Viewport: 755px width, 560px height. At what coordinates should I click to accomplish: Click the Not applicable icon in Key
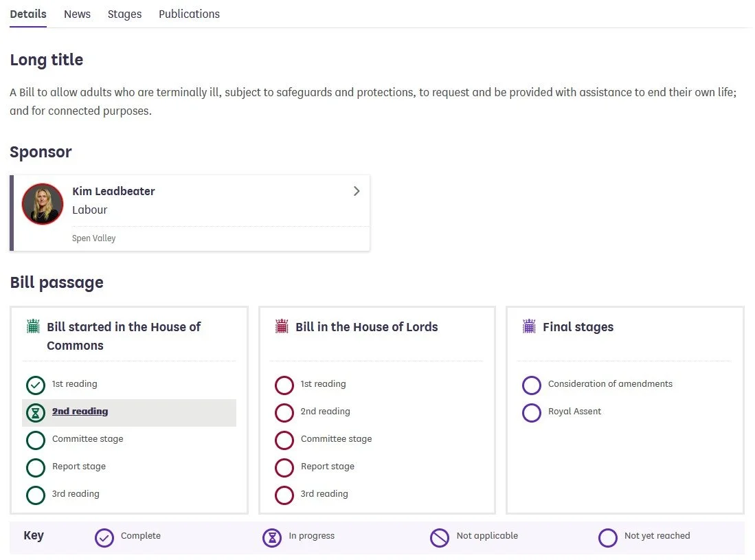click(440, 537)
